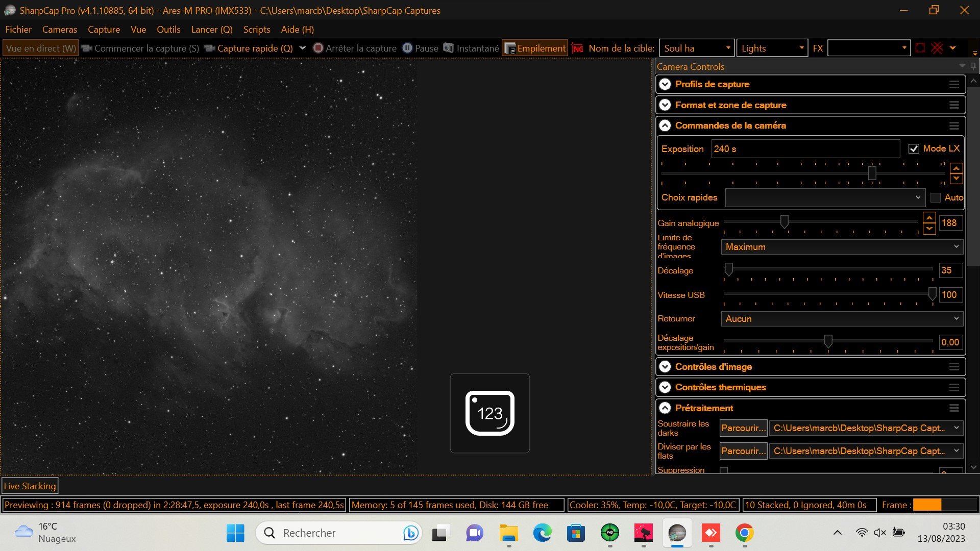Open the Capture menu
The width and height of the screenshot is (980, 551).
[104, 30]
